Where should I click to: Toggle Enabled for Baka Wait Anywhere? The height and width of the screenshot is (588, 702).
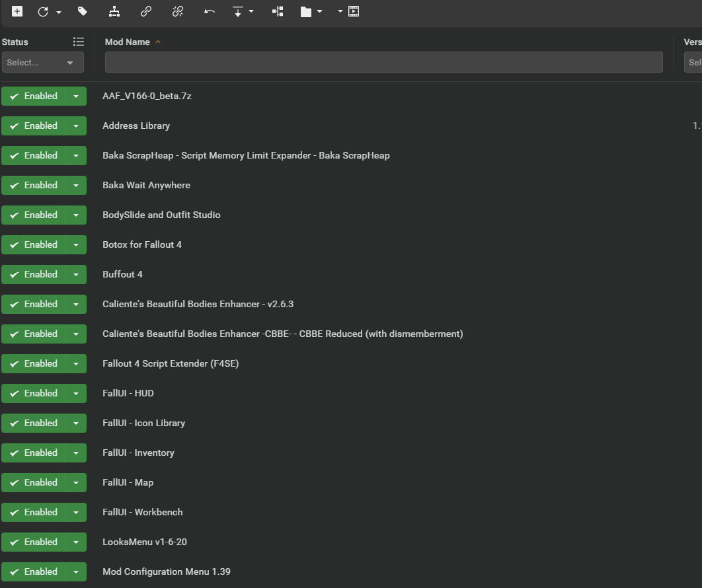coord(34,185)
